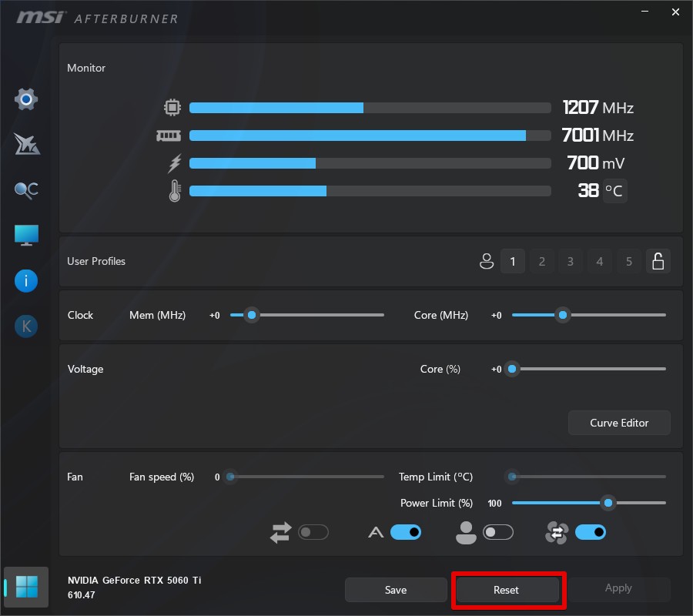693x616 pixels.
Task: Click the auto fan 'A' icon
Action: [x=376, y=533]
